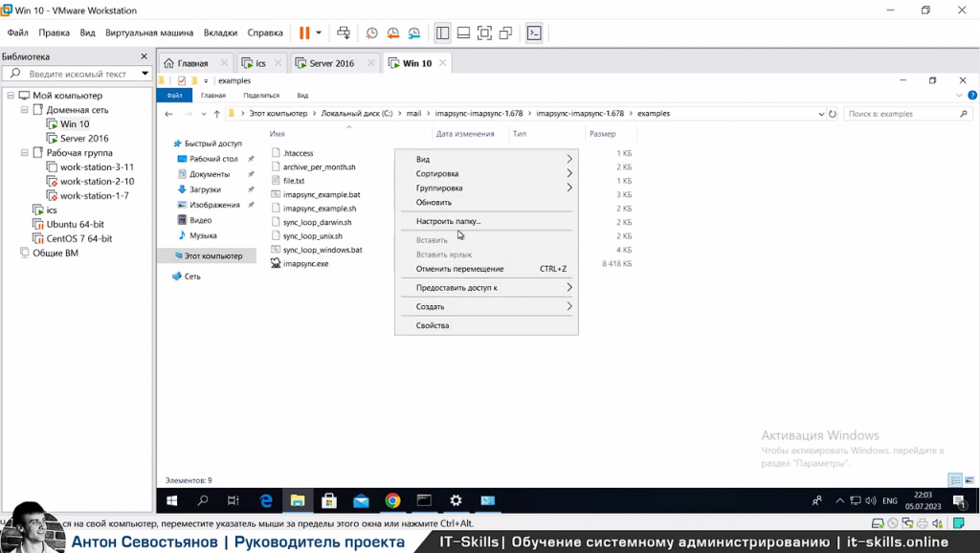The width and height of the screenshot is (980, 553).
Task: Open the Mail app from the taskbar
Action: (x=361, y=500)
